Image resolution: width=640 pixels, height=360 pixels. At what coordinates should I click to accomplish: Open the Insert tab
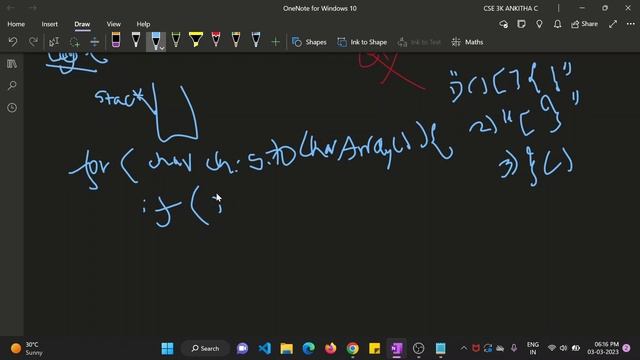point(49,24)
